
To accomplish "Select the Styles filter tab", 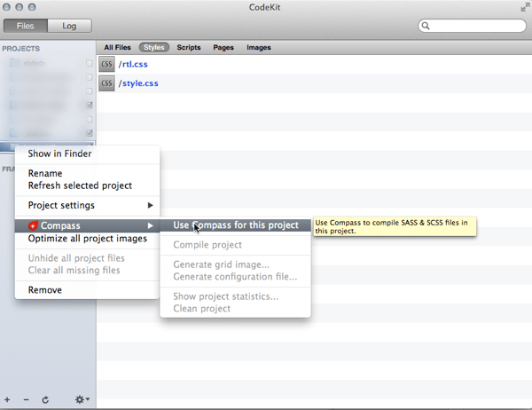I will tap(154, 48).
